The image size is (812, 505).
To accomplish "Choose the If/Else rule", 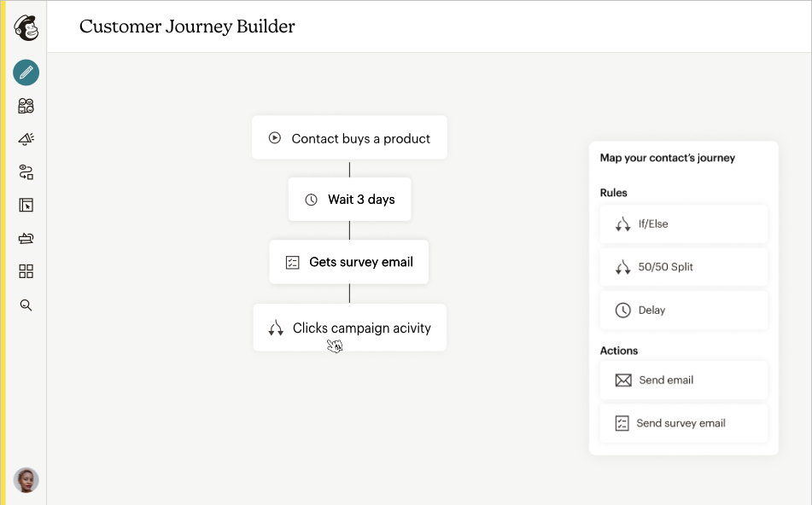I will click(x=684, y=224).
